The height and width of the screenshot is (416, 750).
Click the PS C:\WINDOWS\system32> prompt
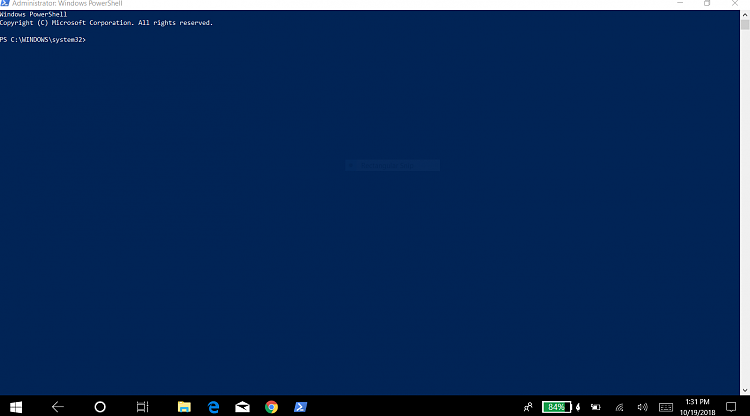43,40
